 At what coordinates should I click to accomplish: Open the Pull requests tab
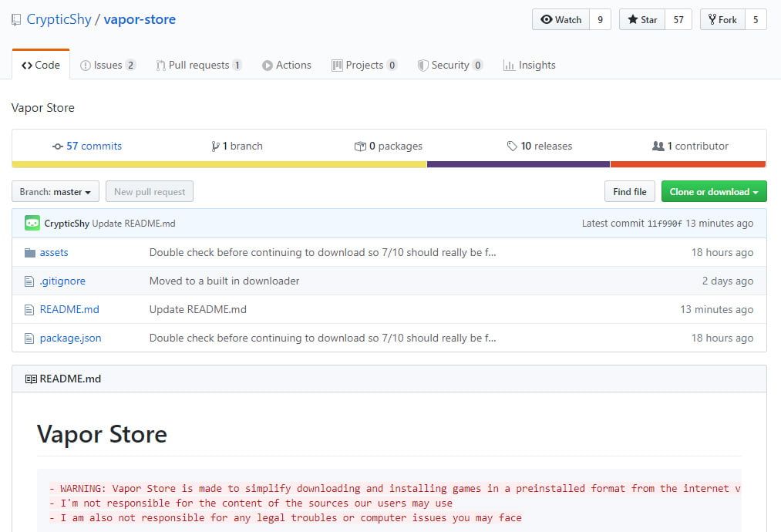point(199,65)
